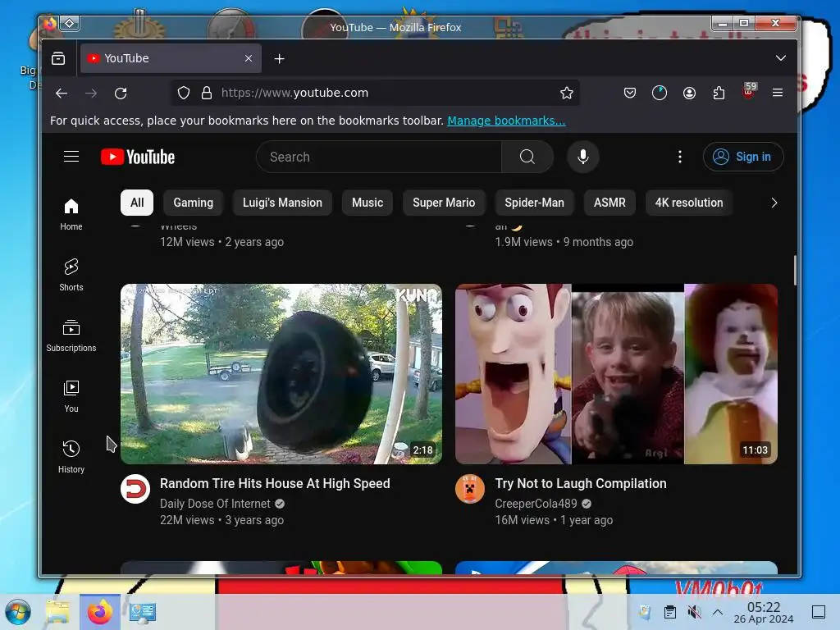Click the YouTube logo

pos(138,157)
